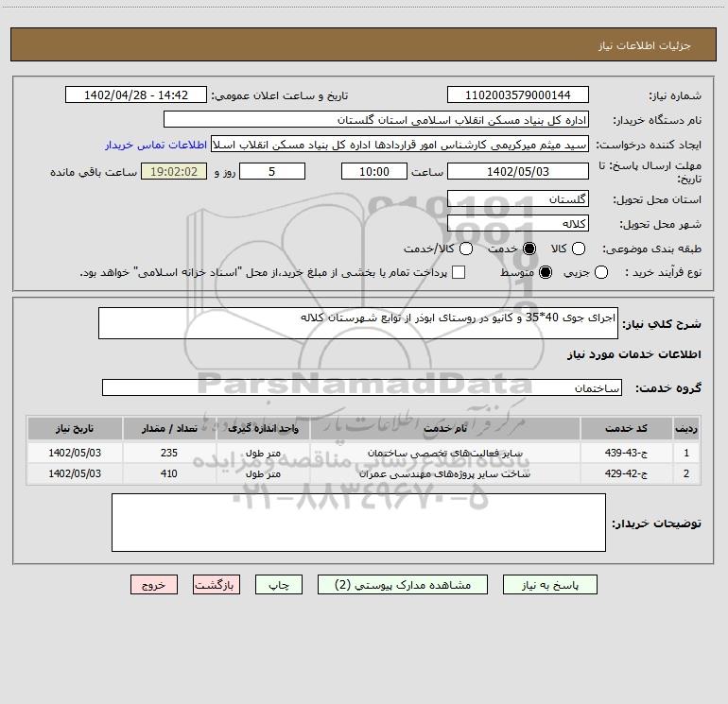Click the نام دستگاه خریدار field
This screenshot has width=728, height=704.
click(376, 120)
